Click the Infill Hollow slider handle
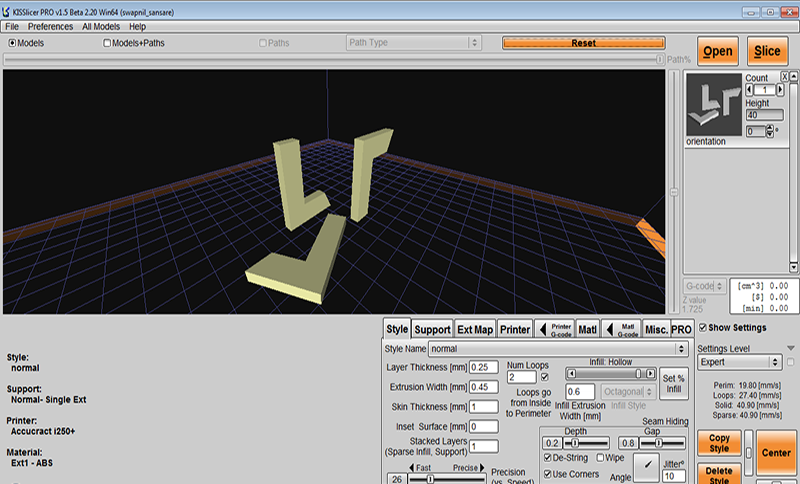The height and width of the screenshot is (484, 800). pyautogui.click(x=638, y=374)
